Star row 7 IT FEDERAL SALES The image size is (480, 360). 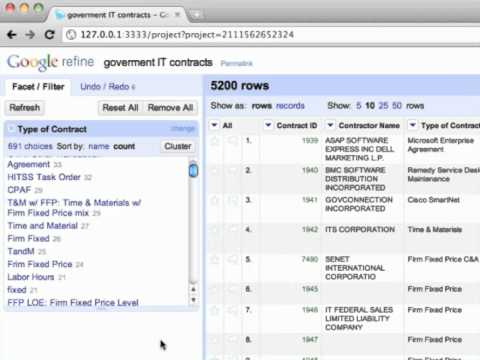[215, 310]
